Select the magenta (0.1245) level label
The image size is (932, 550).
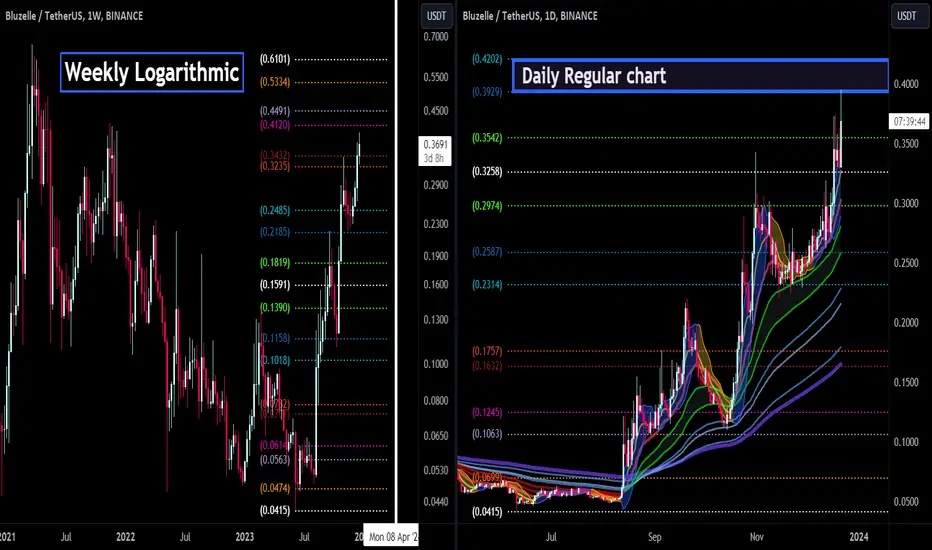pos(487,412)
